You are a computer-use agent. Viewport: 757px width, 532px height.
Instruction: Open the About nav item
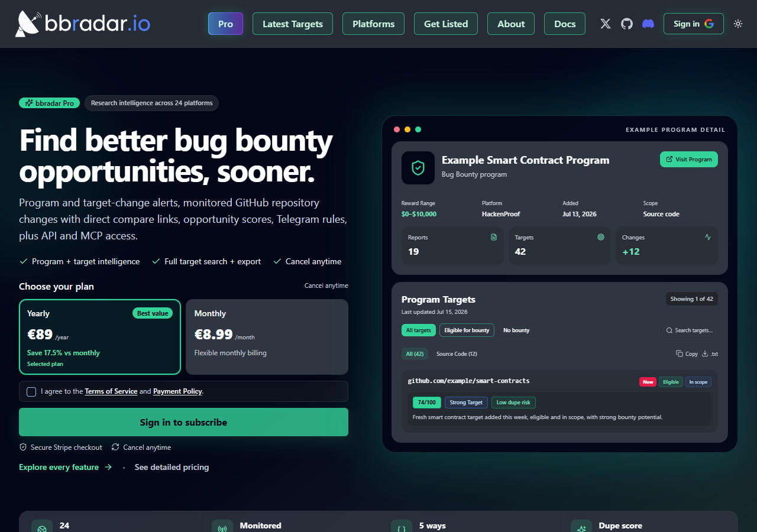(511, 24)
